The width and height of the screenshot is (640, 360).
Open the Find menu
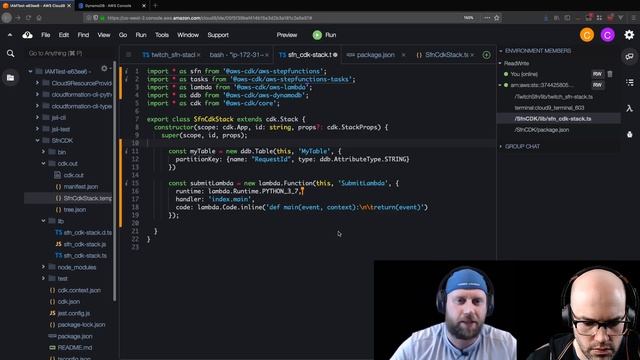point(83,35)
